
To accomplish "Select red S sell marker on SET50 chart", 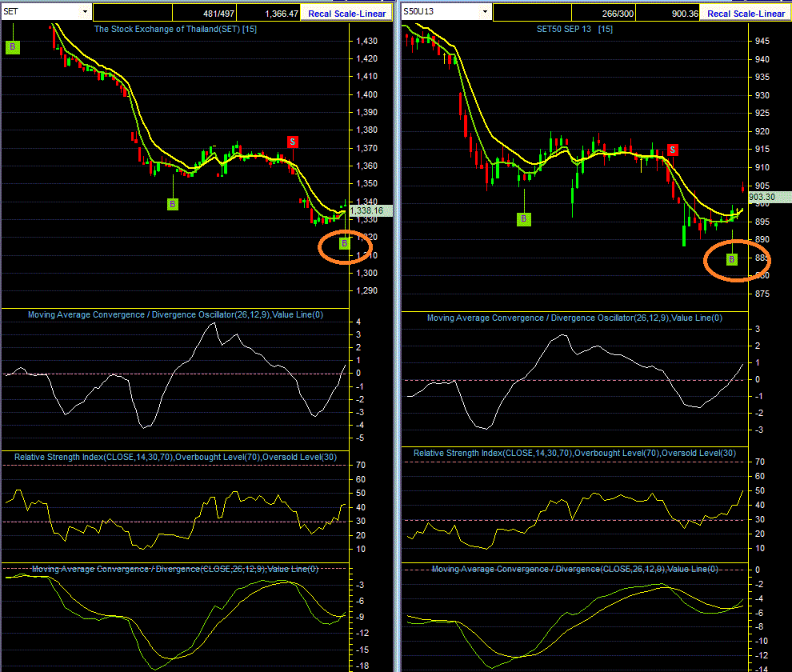I will (x=672, y=150).
